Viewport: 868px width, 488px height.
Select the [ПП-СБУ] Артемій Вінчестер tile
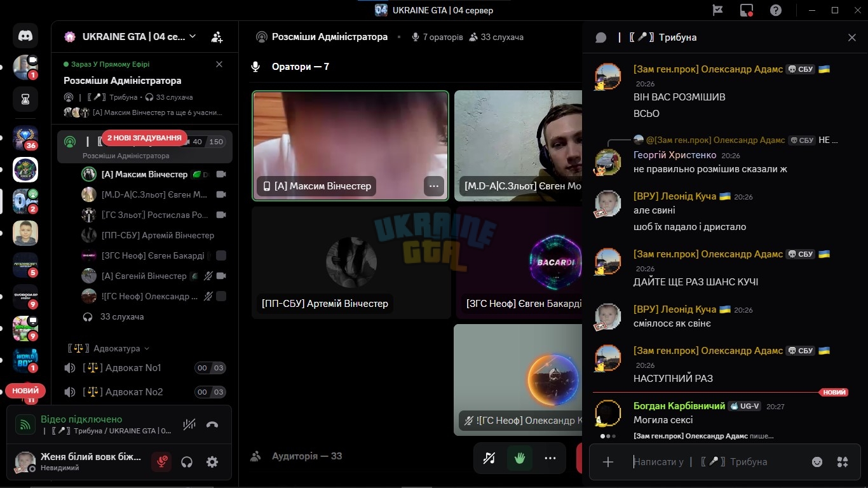tap(351, 262)
